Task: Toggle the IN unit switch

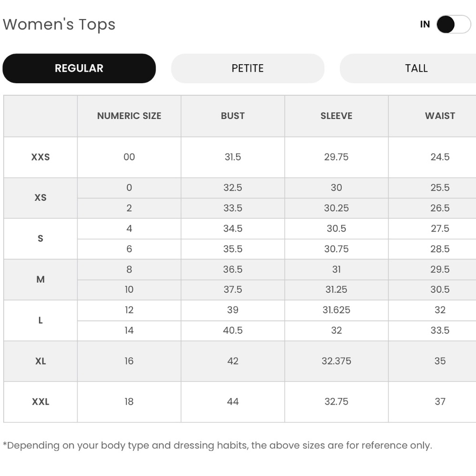Action: pyautogui.click(x=454, y=24)
